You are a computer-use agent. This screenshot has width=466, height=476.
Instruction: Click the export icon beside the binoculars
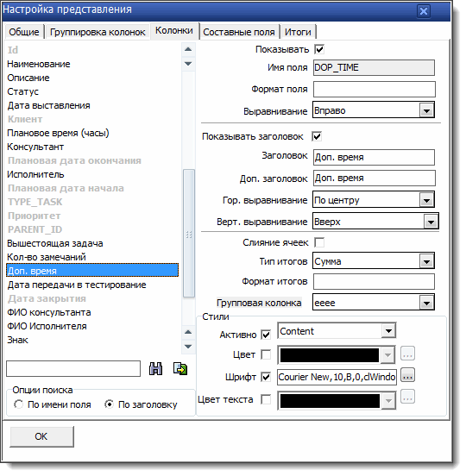pos(180,368)
